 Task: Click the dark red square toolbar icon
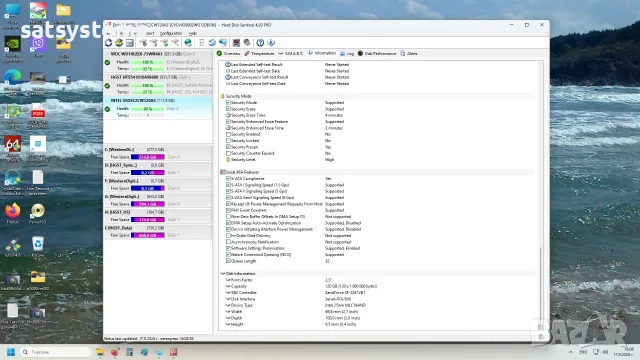[236, 42]
